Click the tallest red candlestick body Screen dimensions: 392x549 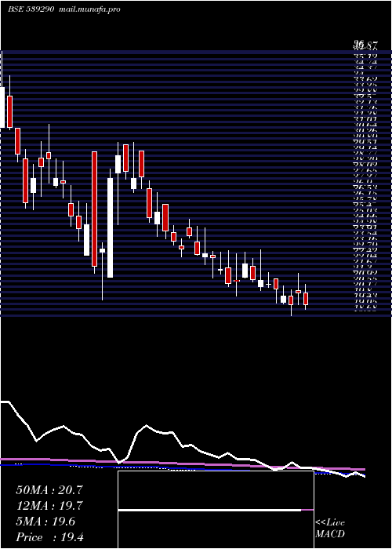(x=95, y=209)
